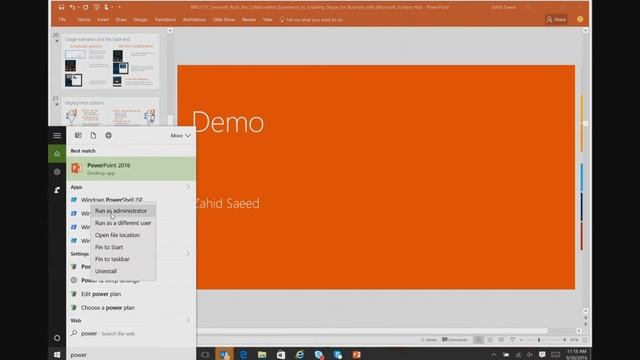Click the Share button in PowerPoint
This screenshot has height=360, width=640.
pyautogui.click(x=556, y=19)
